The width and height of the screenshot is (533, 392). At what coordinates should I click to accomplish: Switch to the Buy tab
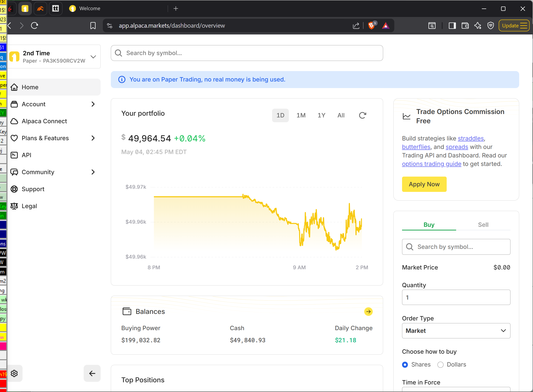click(429, 225)
